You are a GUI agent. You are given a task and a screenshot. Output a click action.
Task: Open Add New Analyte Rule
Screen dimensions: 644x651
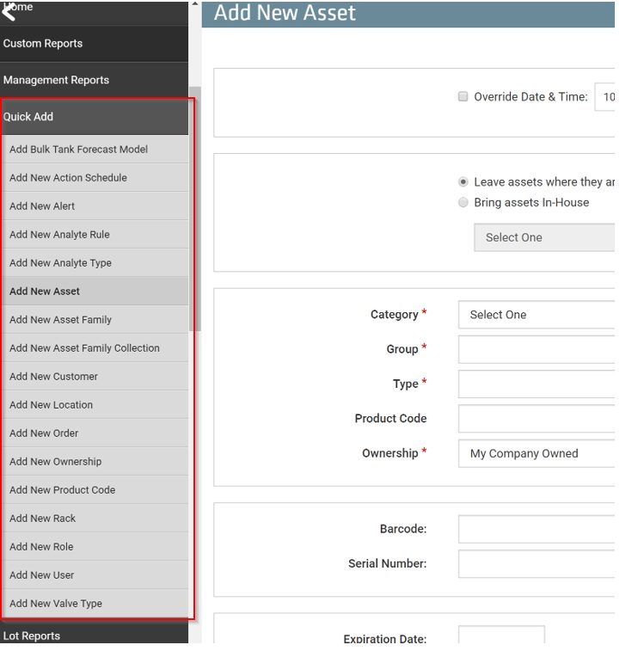pos(95,235)
